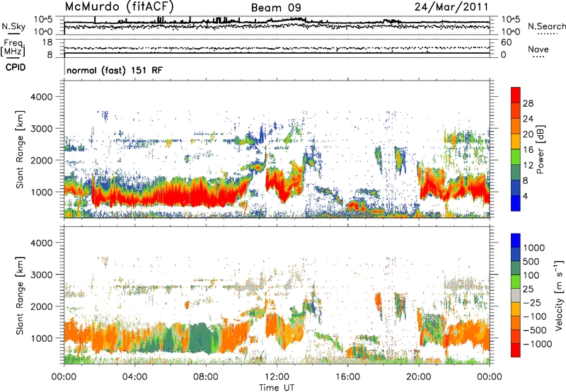This screenshot has height=392, width=566.
Task: Click the "24" label on power colorbar
Action: point(528,119)
